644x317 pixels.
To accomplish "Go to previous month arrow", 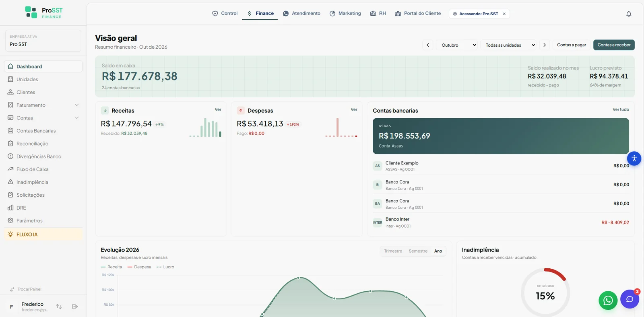I will pos(428,45).
